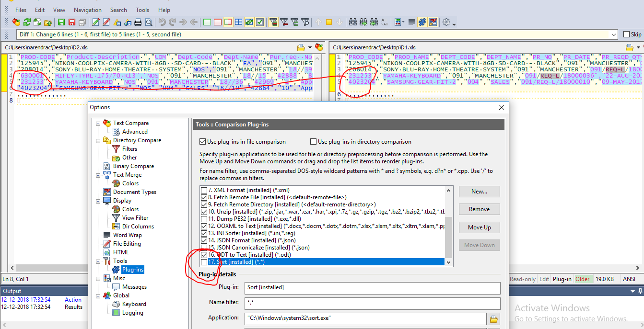The image size is (644, 329).
Task: Uncheck Use plug-ins in file comparison
Action: pyautogui.click(x=202, y=142)
